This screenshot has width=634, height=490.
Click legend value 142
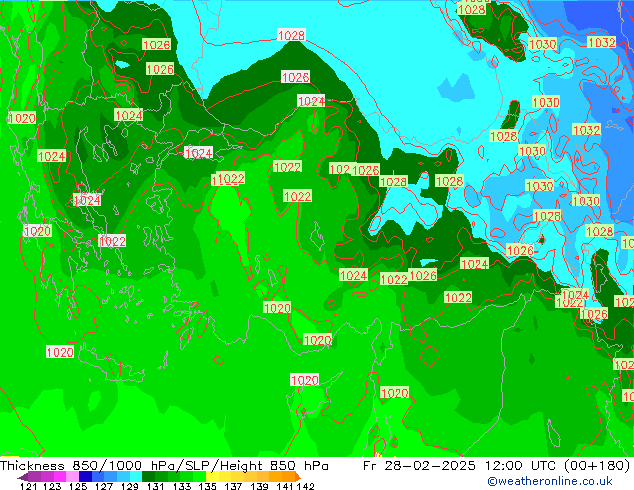305,486
